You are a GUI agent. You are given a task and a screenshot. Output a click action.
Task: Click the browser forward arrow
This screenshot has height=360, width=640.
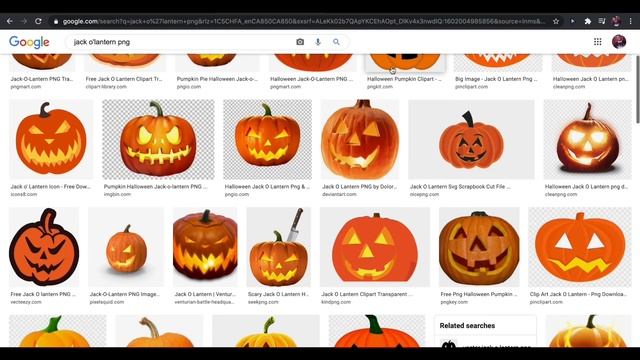(24, 21)
